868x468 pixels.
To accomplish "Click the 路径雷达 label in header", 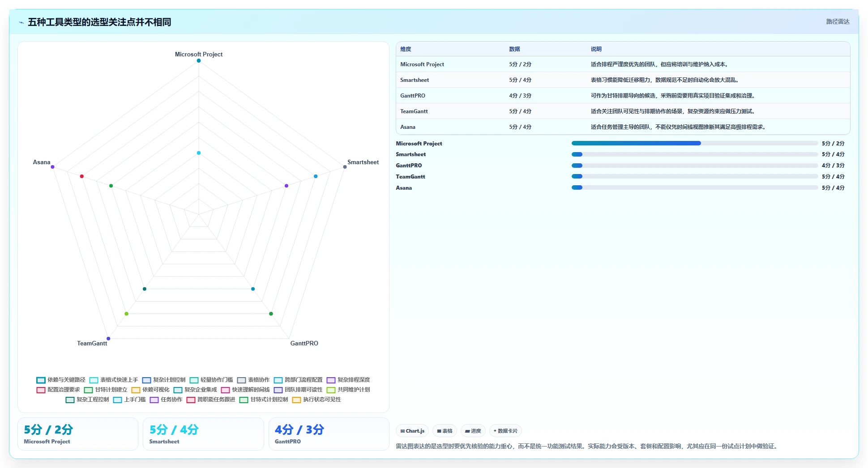I will click(838, 21).
